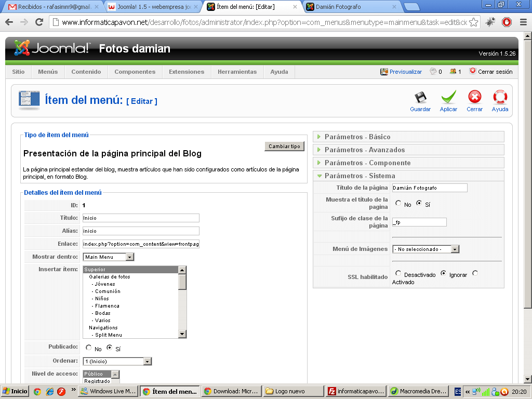
Task: Click the red Flash quick launch icon
Action: (x=61, y=392)
